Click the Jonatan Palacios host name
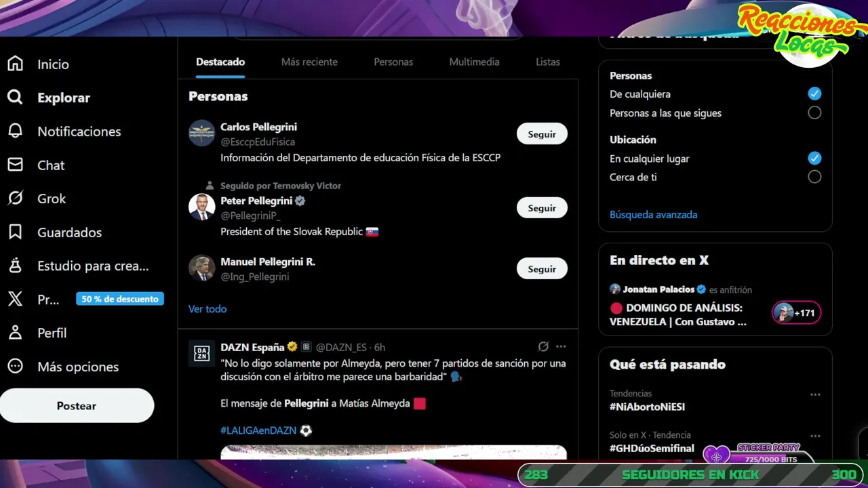868x488 pixels. pos(659,289)
